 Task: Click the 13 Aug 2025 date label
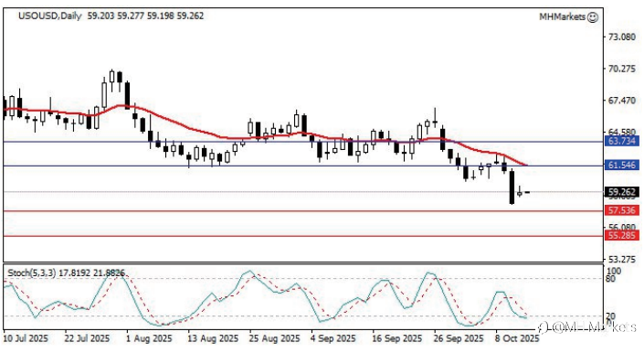(x=213, y=338)
